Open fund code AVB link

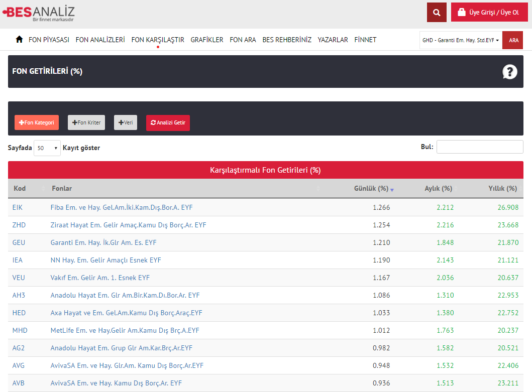click(18, 383)
